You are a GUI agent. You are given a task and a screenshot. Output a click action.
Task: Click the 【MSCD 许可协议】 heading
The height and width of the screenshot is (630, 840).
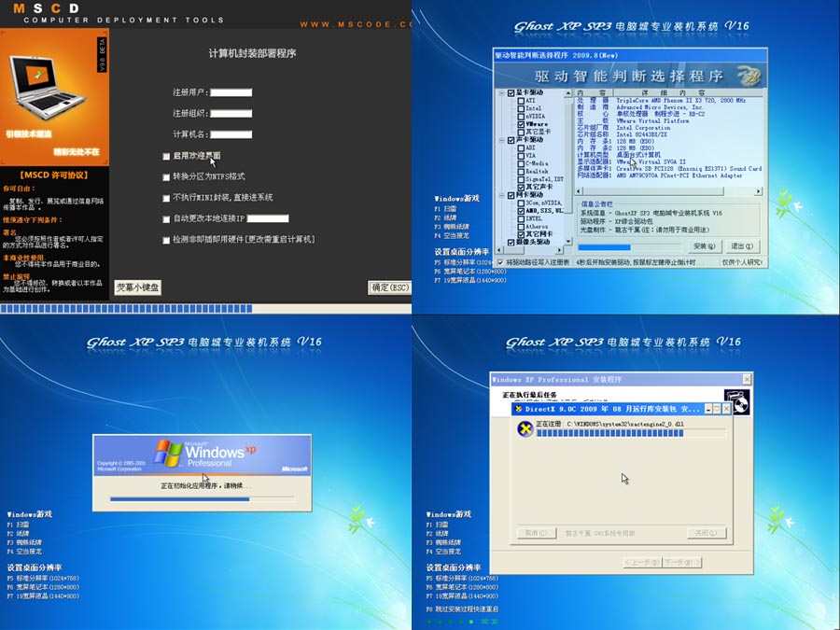click(x=54, y=175)
